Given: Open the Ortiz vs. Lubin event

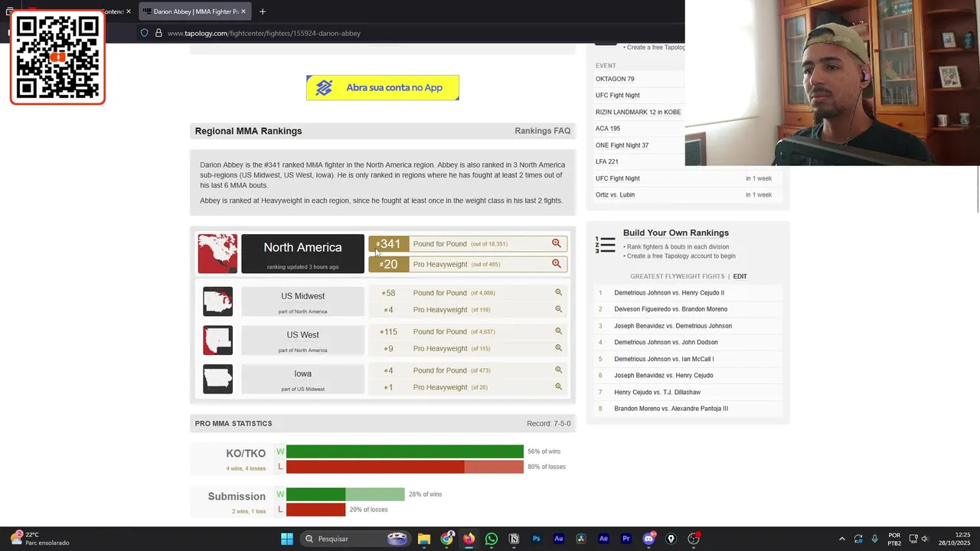Looking at the screenshot, I should (615, 194).
